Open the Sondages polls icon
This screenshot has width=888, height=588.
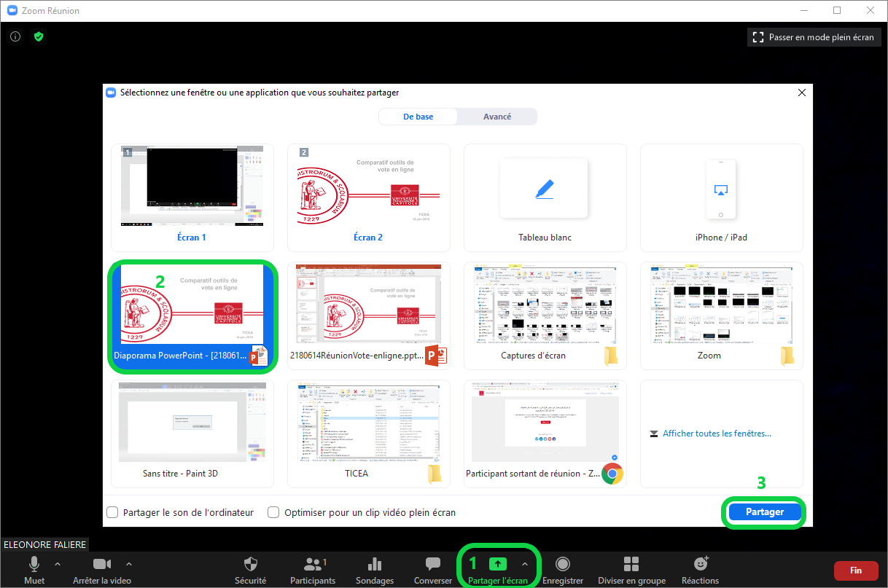375,564
